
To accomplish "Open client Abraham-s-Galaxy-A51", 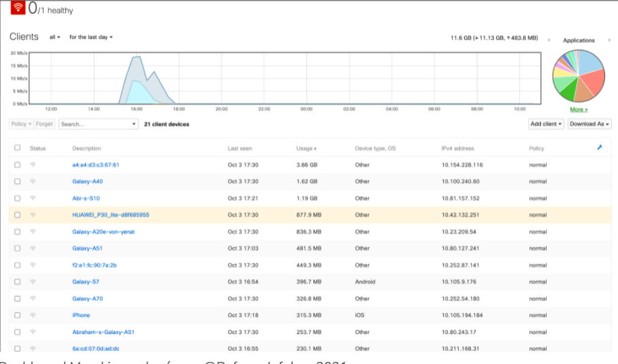I will point(103,332).
